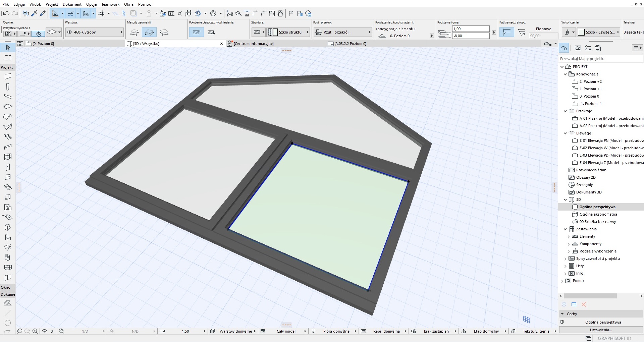The height and width of the screenshot is (342, 644).
Task: Click the Undo arrow icon
Action: click(x=6, y=13)
